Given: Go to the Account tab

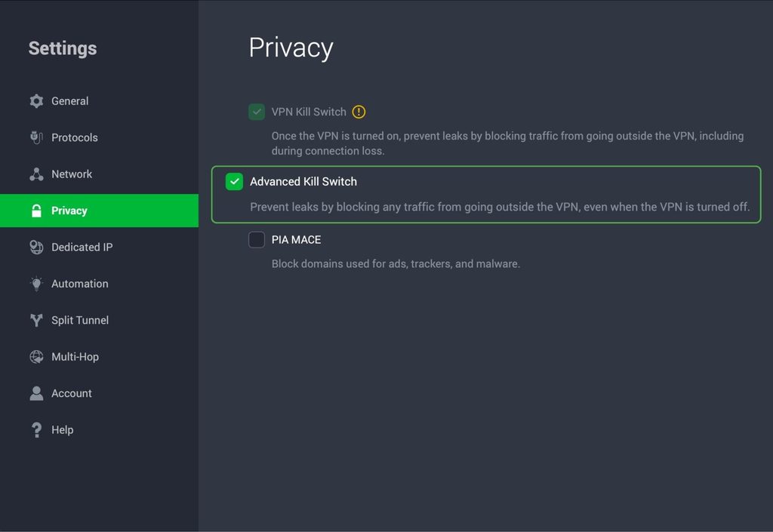Looking at the screenshot, I should (99, 393).
